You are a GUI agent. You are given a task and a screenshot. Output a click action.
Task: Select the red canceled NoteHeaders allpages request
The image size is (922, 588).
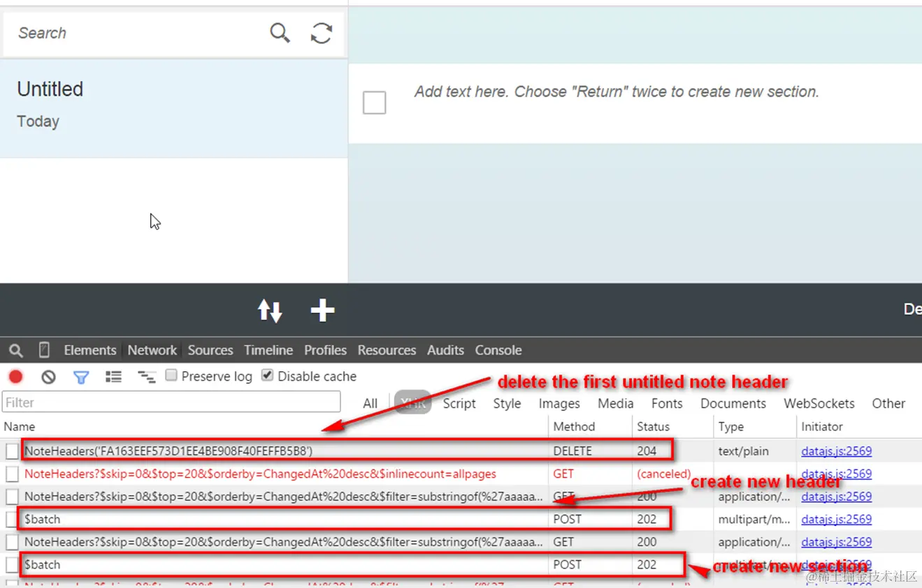point(260,474)
